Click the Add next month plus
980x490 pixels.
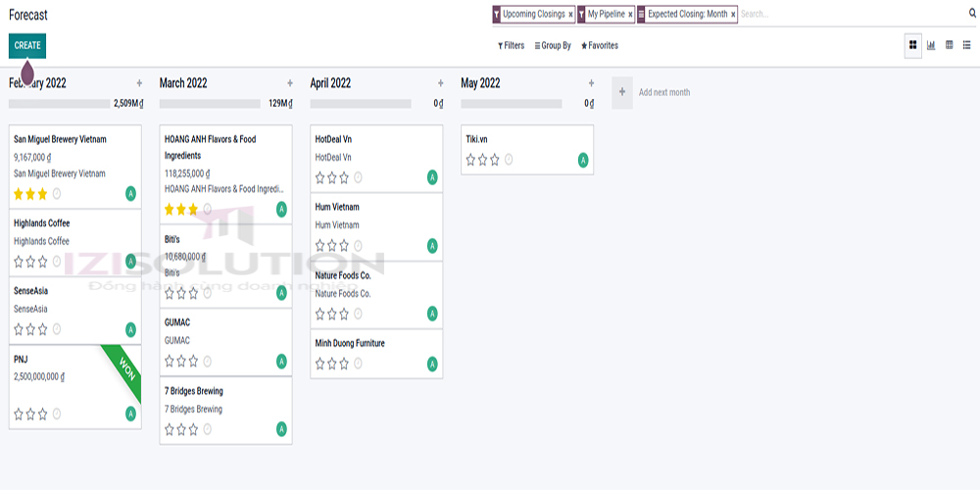click(x=622, y=92)
